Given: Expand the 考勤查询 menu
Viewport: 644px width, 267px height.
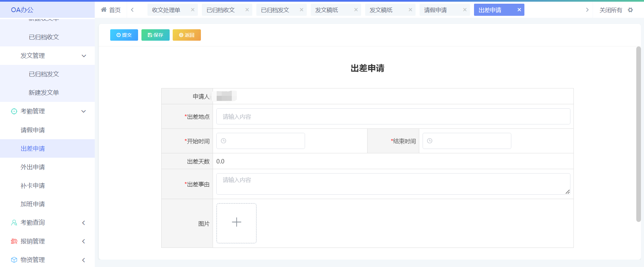Looking at the screenshot, I should (84, 223).
